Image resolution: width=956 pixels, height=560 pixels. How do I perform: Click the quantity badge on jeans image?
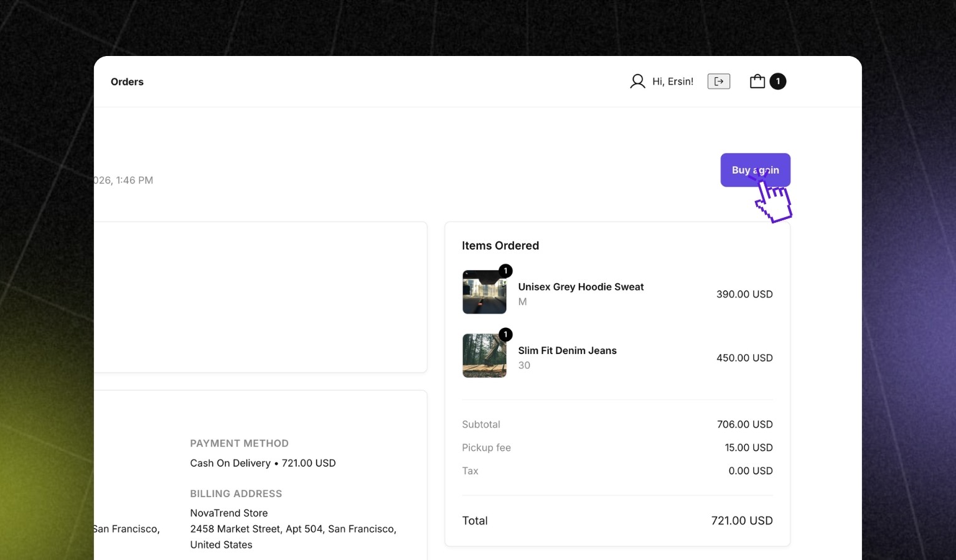(x=505, y=335)
